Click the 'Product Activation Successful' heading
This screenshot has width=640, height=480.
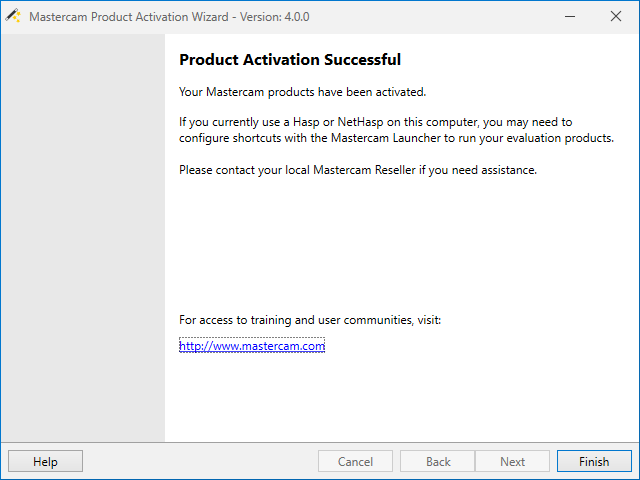click(x=290, y=60)
